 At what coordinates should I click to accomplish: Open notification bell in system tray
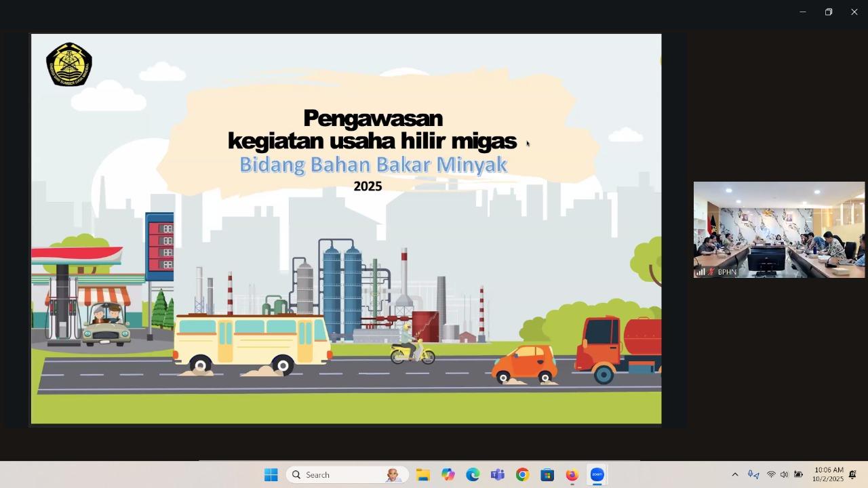[x=852, y=474]
